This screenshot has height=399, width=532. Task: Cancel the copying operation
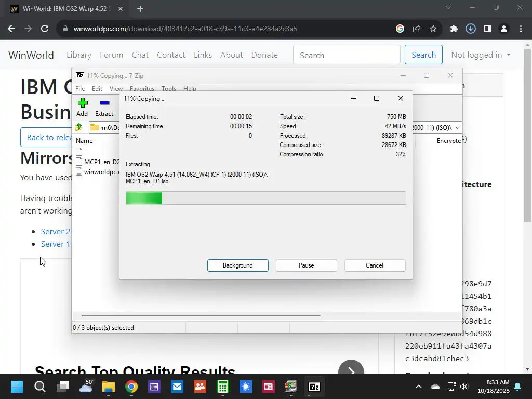[375, 265]
